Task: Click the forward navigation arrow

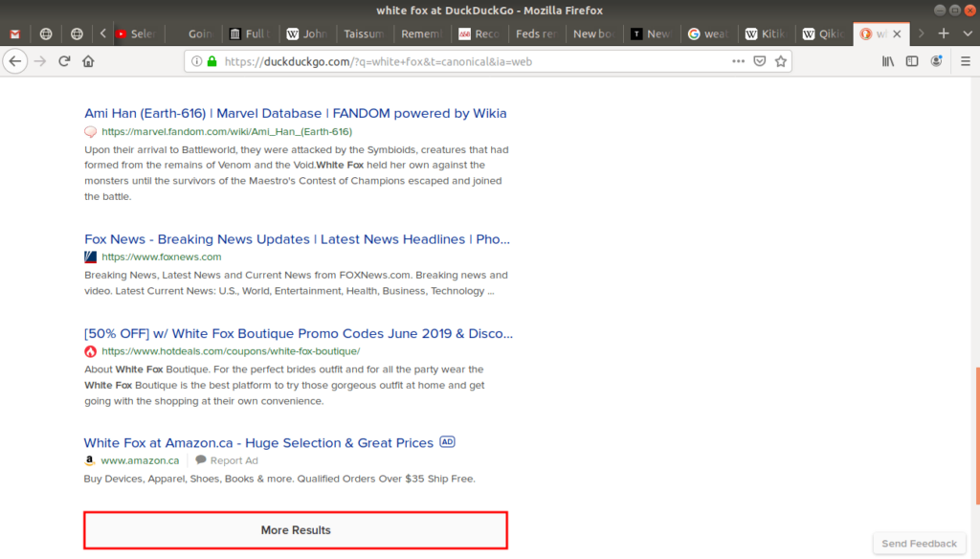Action: point(40,61)
